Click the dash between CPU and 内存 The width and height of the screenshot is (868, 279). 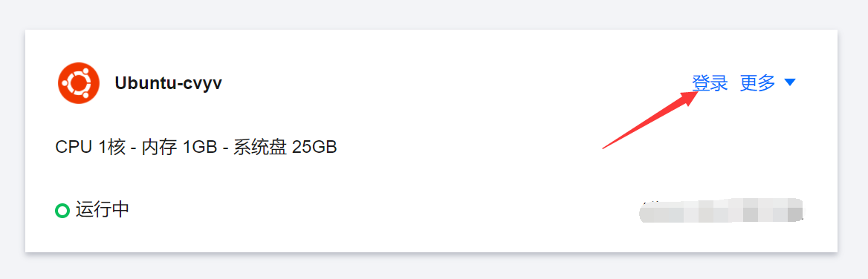[x=134, y=148]
